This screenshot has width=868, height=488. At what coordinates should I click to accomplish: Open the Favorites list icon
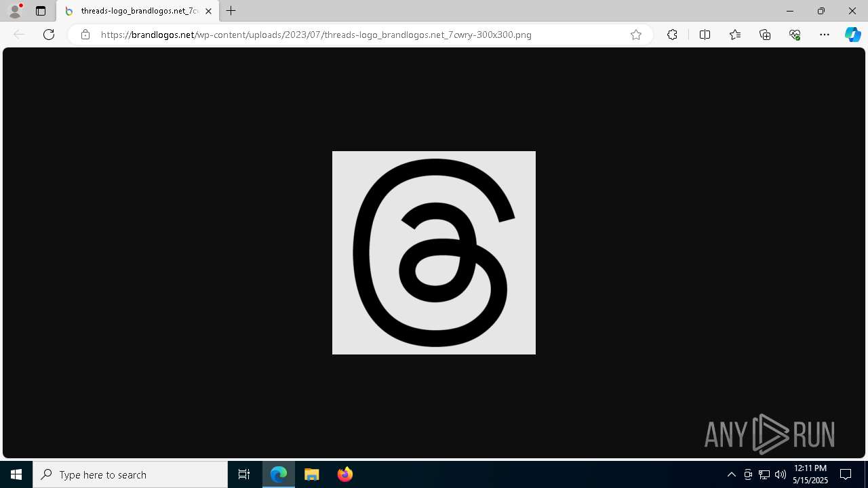(x=735, y=35)
